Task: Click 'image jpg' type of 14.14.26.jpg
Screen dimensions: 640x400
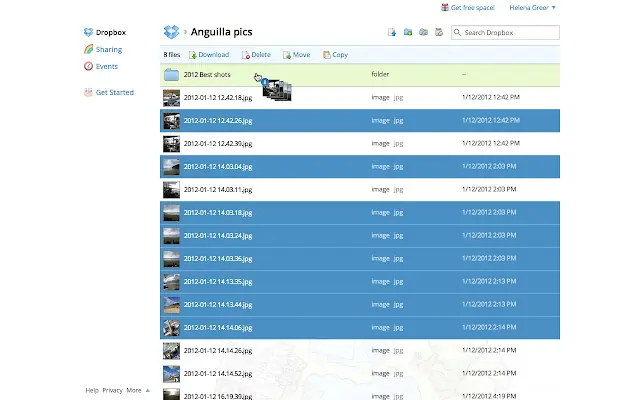Action: [387, 350]
